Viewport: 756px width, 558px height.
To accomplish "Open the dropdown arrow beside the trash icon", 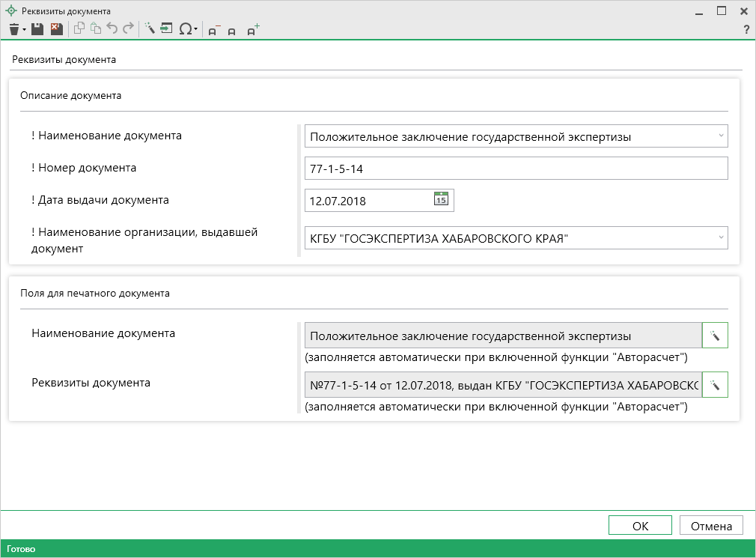I will point(24,30).
